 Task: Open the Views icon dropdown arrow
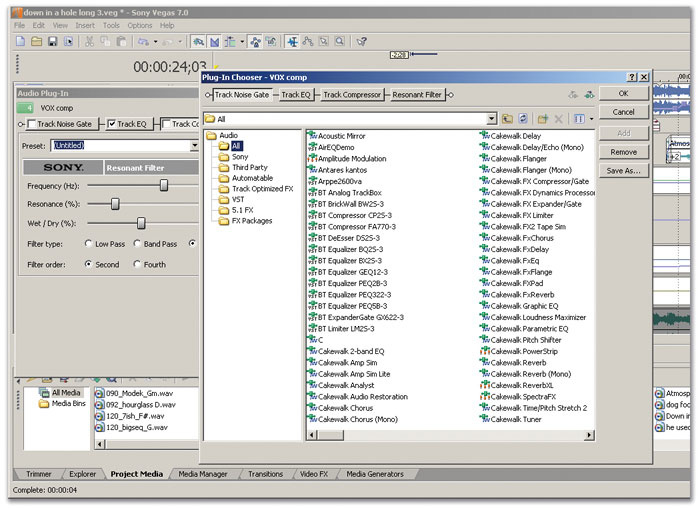tap(592, 119)
